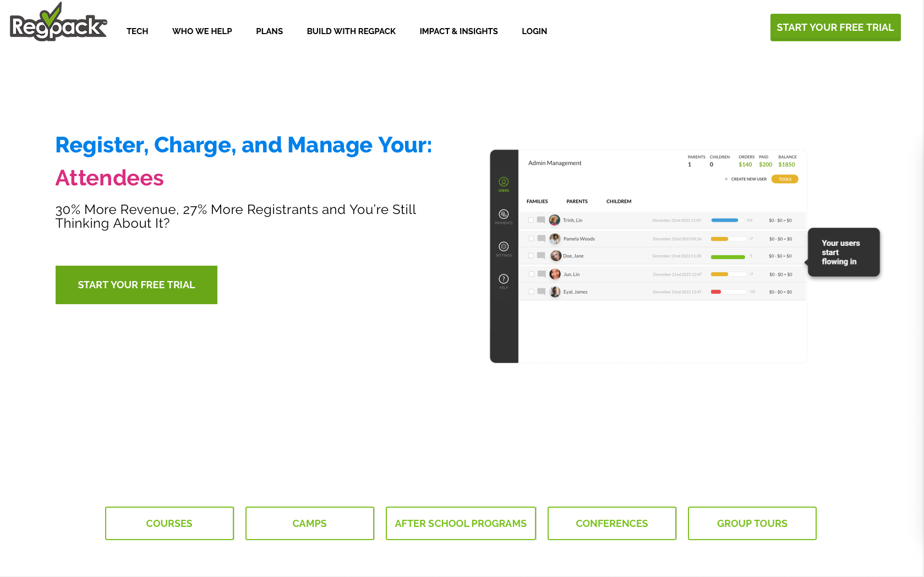Click CREATE NEW USER
The width and height of the screenshot is (924, 577).
coord(748,179)
